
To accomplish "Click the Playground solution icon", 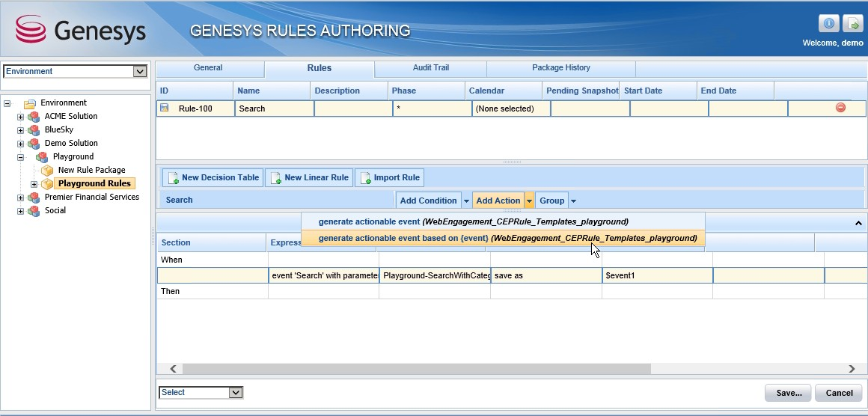I will [x=42, y=156].
